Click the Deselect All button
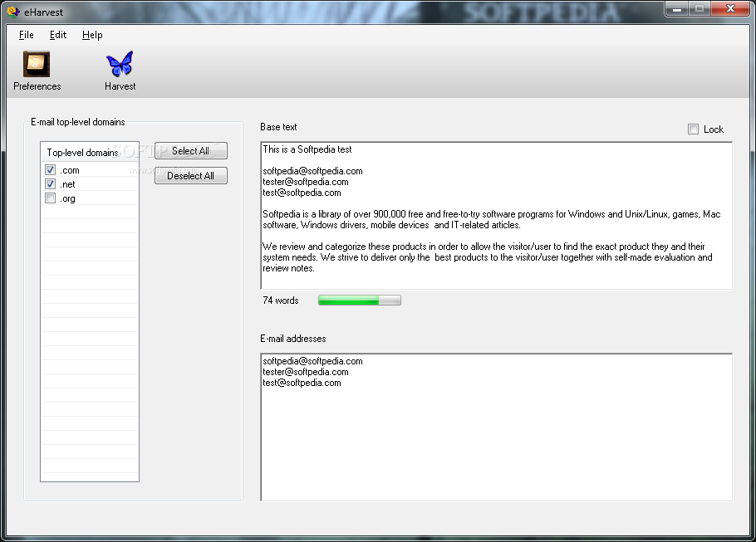Viewport: 756px width, 542px height. (190, 176)
